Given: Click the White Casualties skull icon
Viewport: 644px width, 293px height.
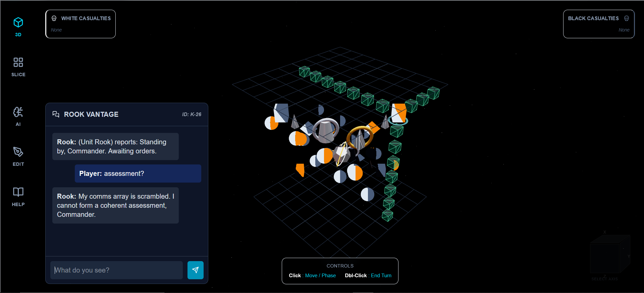Looking at the screenshot, I should point(54,18).
